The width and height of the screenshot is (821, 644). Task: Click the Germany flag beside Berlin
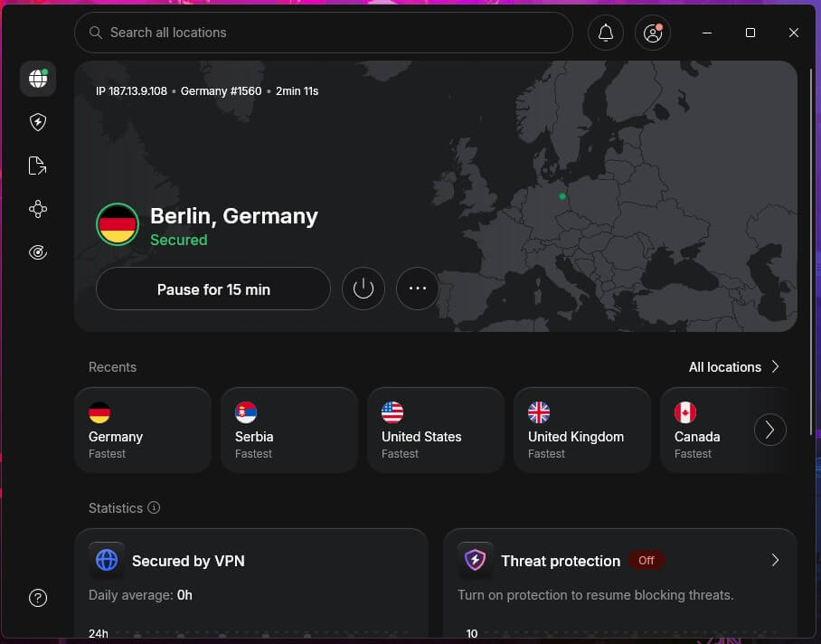click(x=118, y=224)
